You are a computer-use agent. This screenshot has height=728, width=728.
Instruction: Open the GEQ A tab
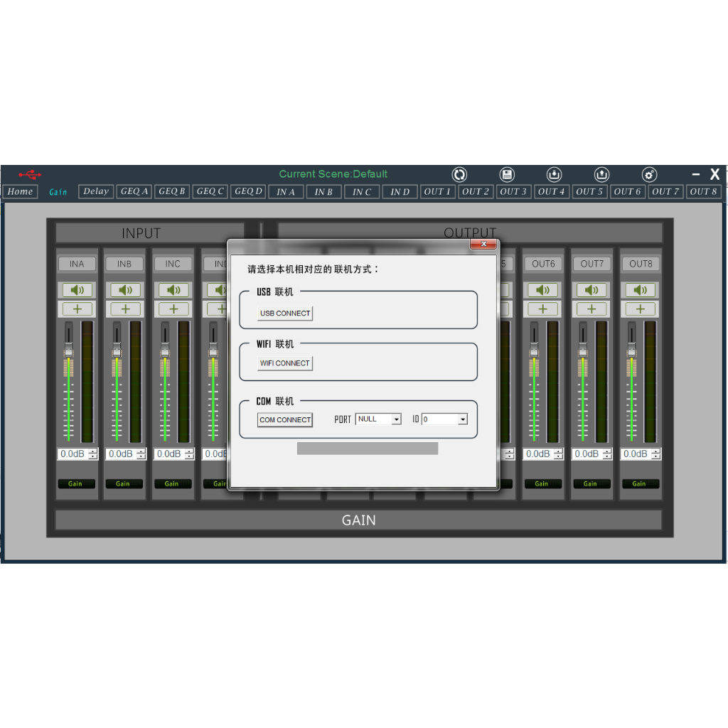click(134, 191)
